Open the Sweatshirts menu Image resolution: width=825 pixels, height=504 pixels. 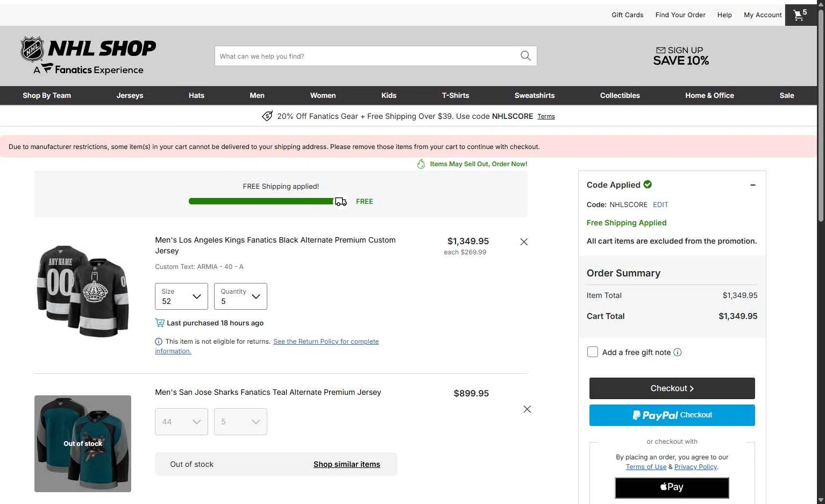(x=535, y=96)
